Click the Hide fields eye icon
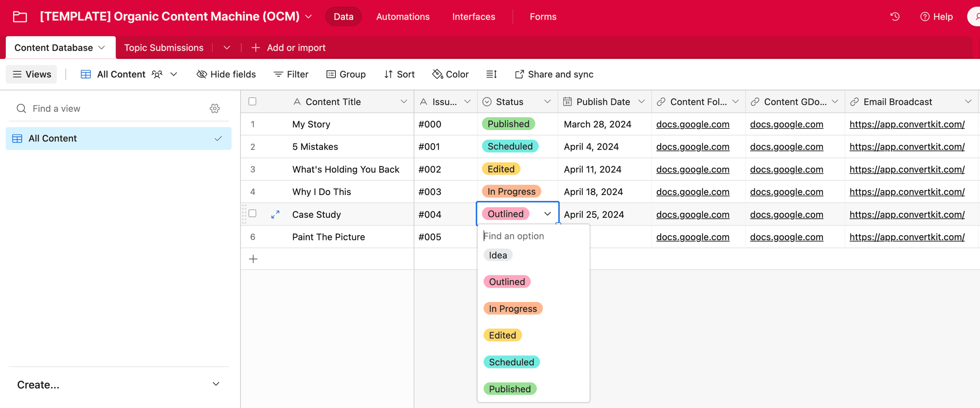This screenshot has width=980, height=408. (201, 74)
